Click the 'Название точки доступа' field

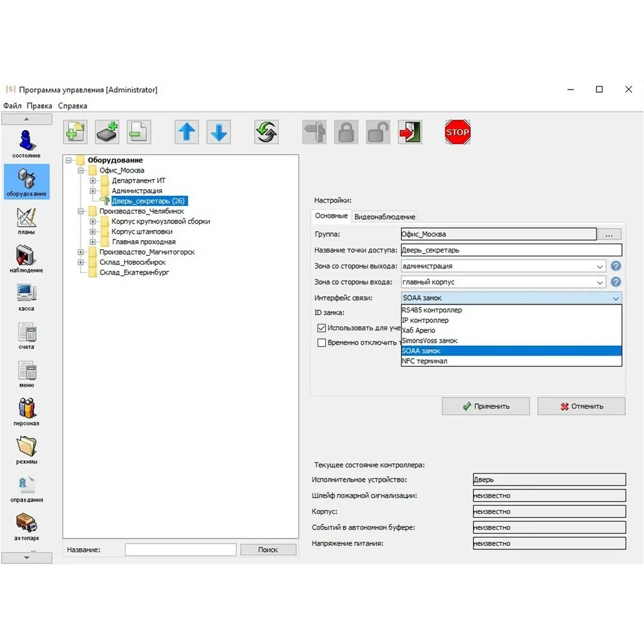511,250
